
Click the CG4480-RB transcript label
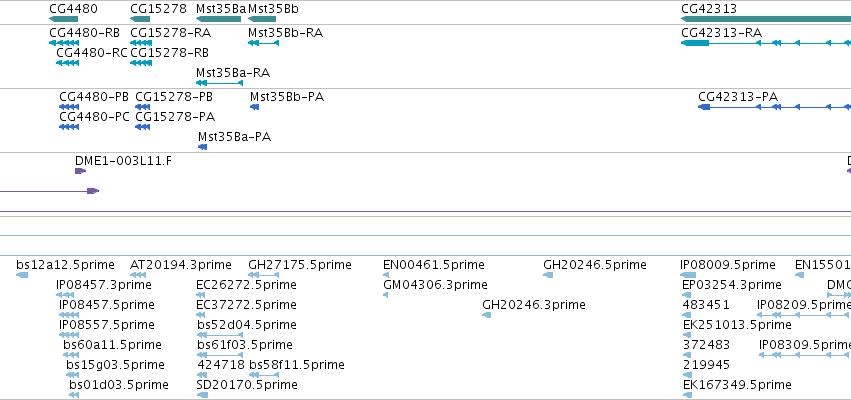point(84,33)
